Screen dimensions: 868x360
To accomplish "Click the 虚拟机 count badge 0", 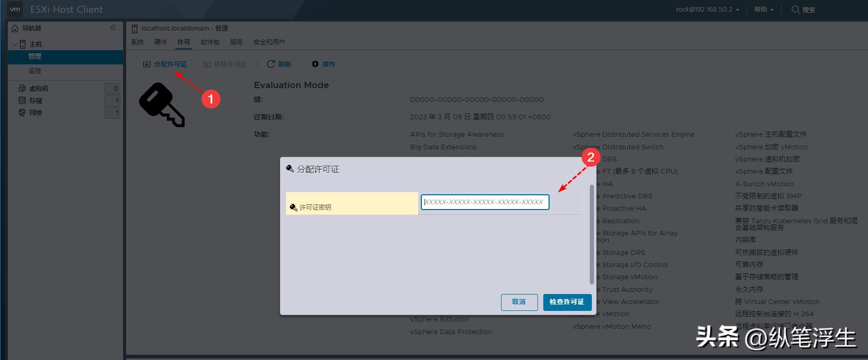I will click(x=112, y=89).
